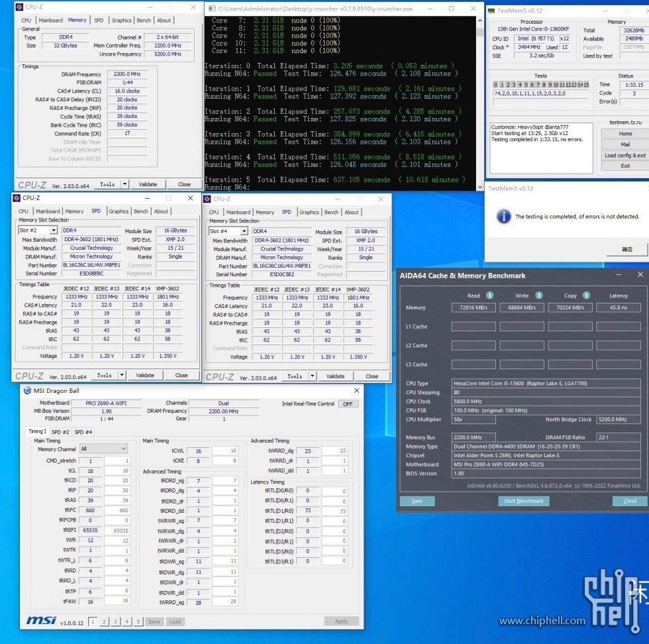Click Close button in AIDA64 benchmark
649x644 pixels.
(630, 501)
